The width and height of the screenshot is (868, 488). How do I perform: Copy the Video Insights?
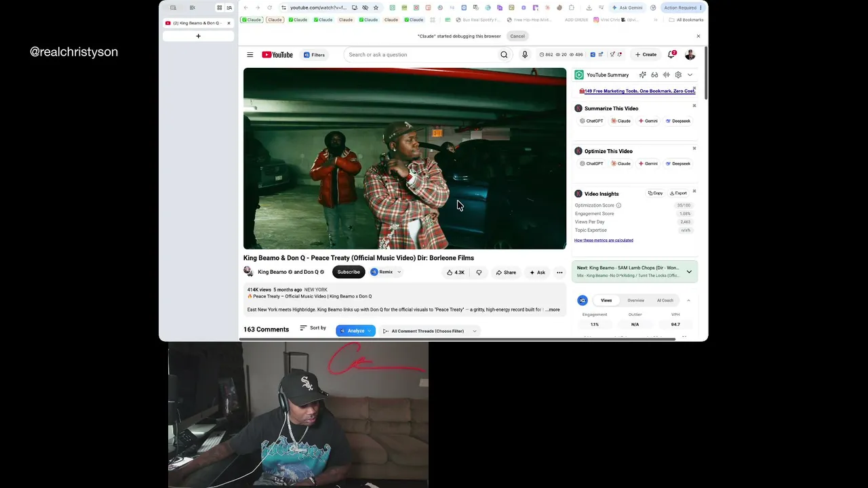(655, 193)
